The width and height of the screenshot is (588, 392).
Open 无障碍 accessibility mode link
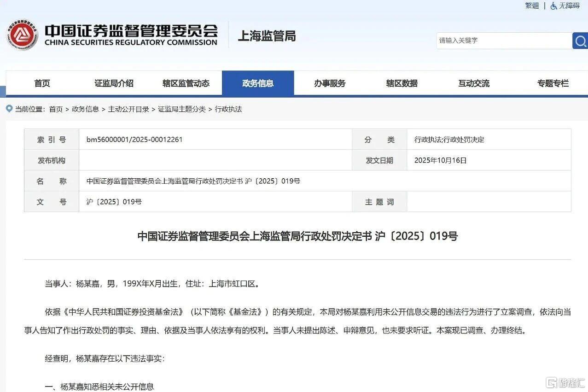click(570, 6)
